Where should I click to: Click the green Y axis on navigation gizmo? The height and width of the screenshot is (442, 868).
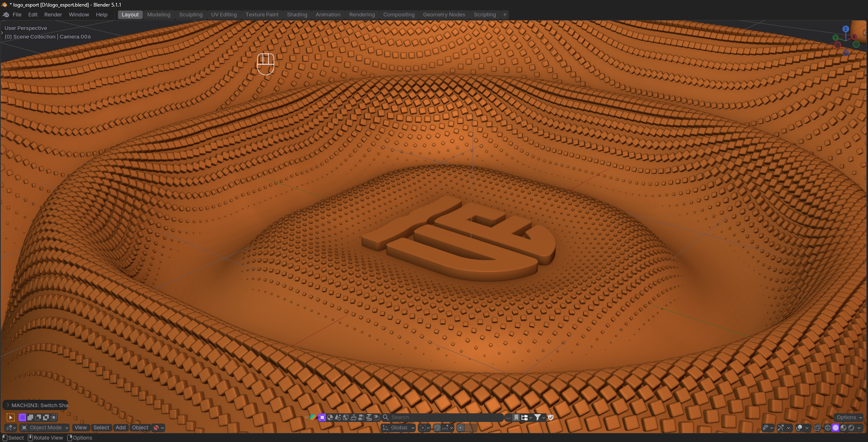836,38
